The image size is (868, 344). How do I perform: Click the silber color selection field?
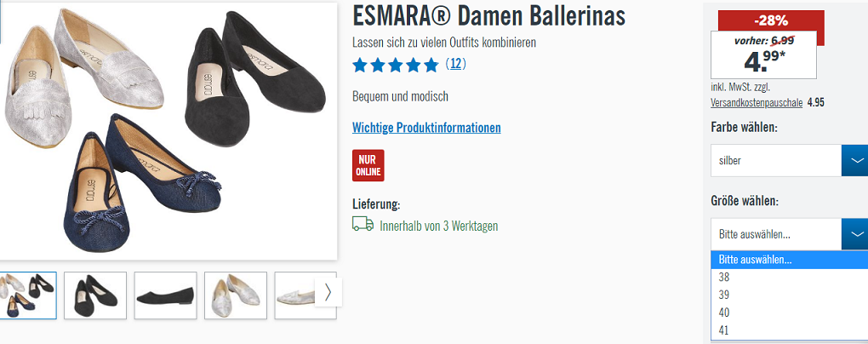point(776,161)
